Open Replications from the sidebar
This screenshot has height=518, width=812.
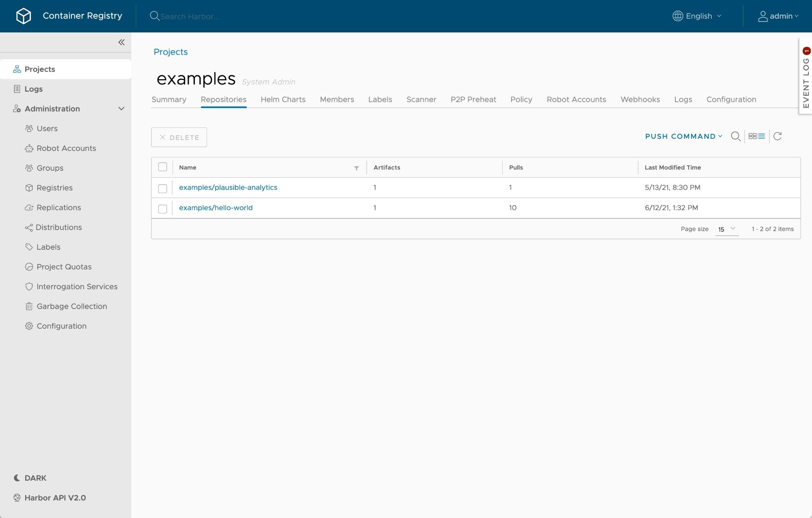[58, 207]
